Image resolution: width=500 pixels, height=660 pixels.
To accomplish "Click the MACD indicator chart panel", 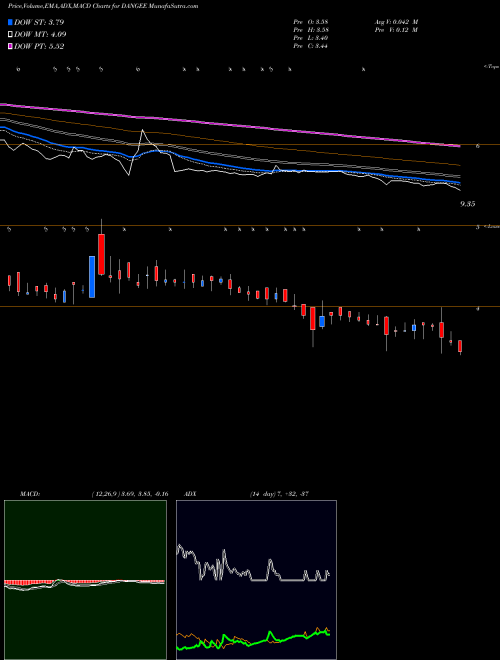I will click(85, 580).
